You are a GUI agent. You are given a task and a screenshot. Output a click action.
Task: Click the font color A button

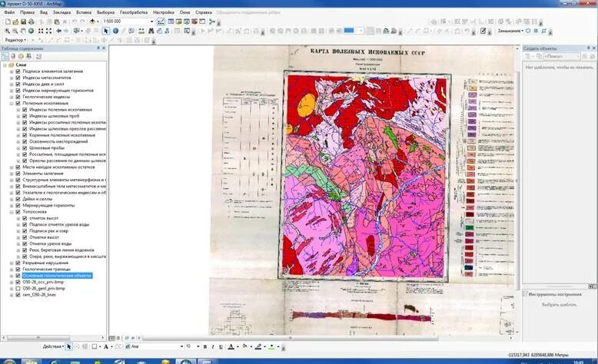point(231,346)
